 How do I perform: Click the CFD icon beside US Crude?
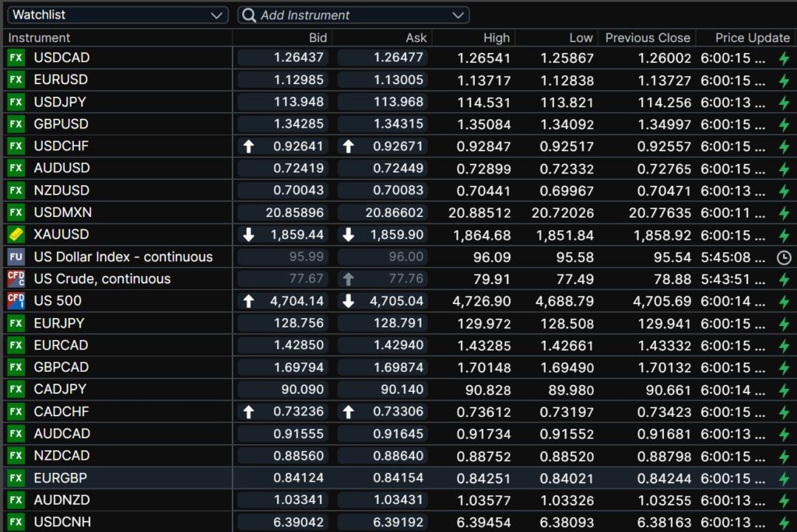(x=16, y=278)
